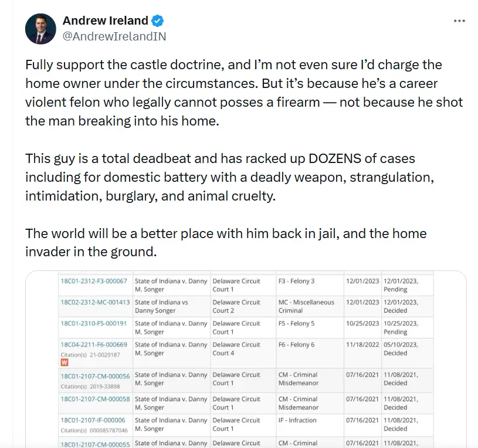This screenshot has width=478, height=448.
Task: Click the Delaware Circuit Court 2 cell
Action: tap(236, 306)
